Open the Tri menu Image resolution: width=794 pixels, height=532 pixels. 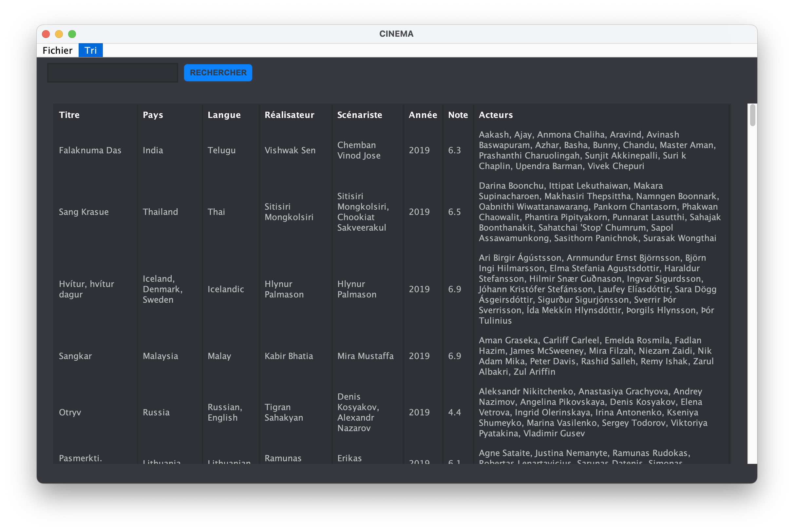click(90, 50)
